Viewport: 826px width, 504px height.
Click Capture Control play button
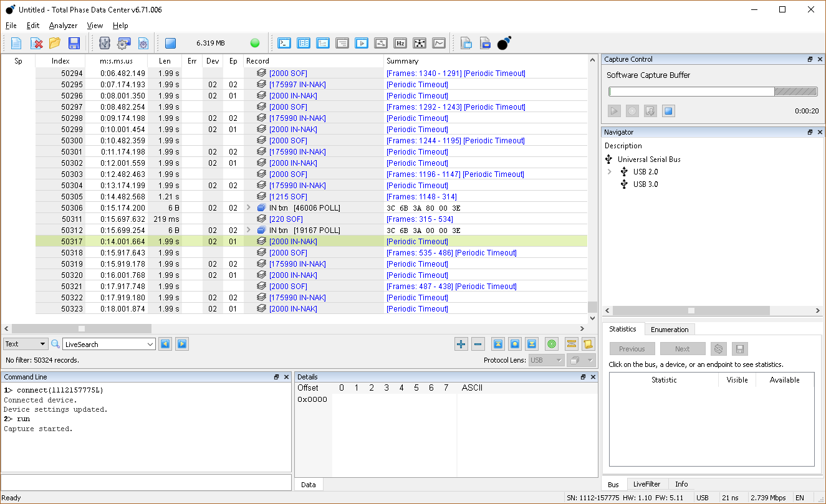[x=615, y=111]
